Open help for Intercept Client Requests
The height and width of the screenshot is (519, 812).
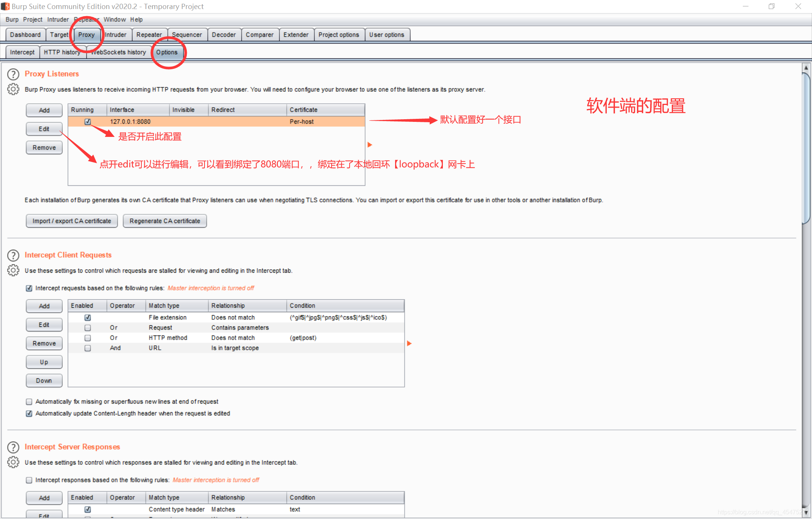coord(13,255)
